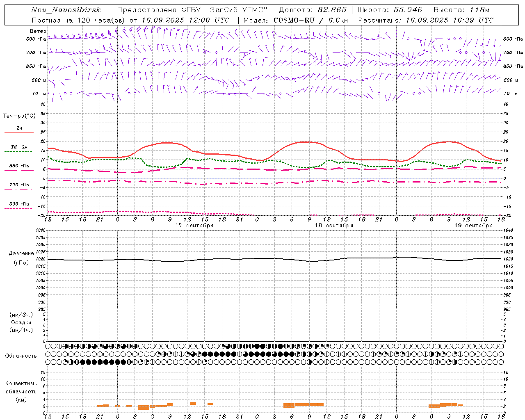
Task: Click the 'Td 2м' dew point legend label
Action: 19,147
